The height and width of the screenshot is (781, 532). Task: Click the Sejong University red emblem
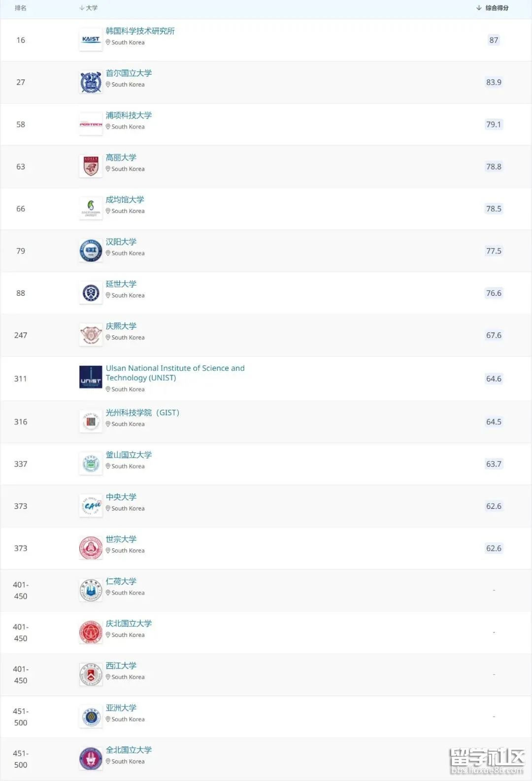click(91, 548)
